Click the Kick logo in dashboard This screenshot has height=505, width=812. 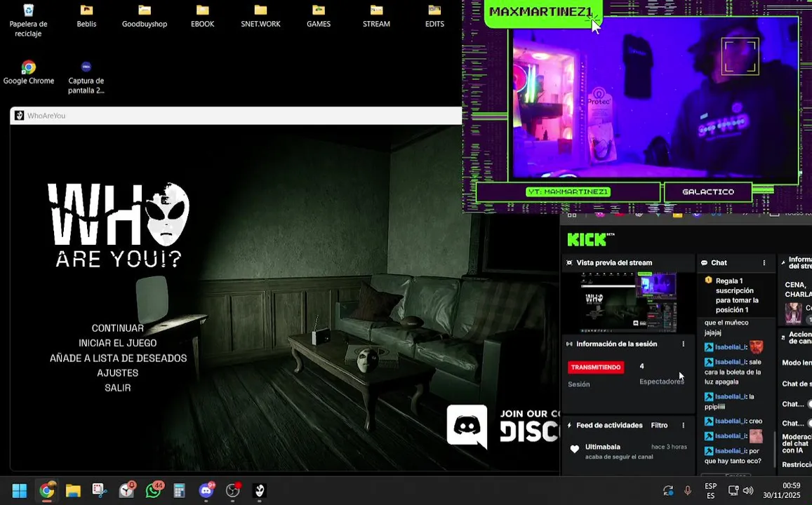tap(590, 239)
